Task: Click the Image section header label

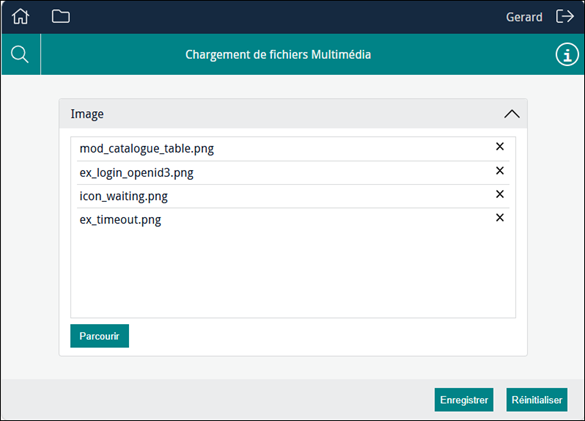Action: tap(87, 114)
